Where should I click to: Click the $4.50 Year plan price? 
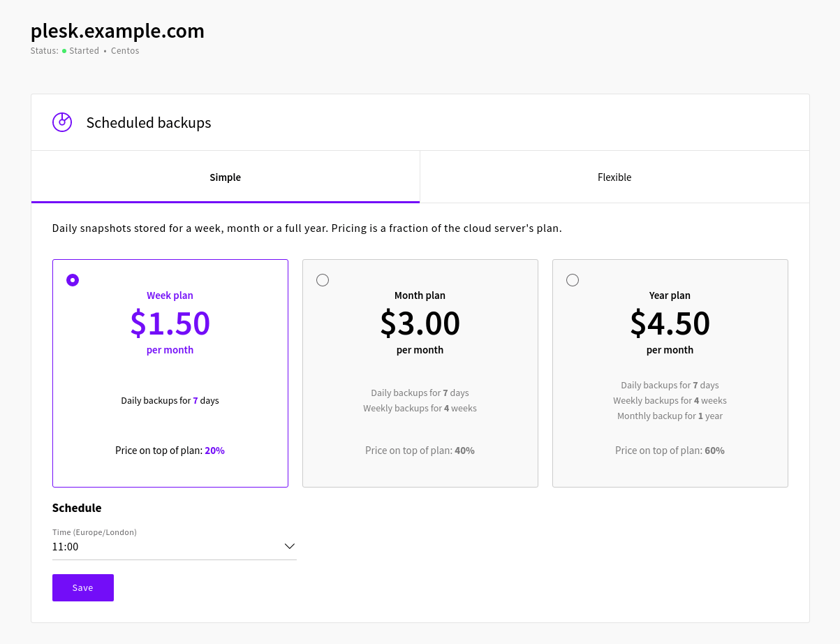point(670,323)
